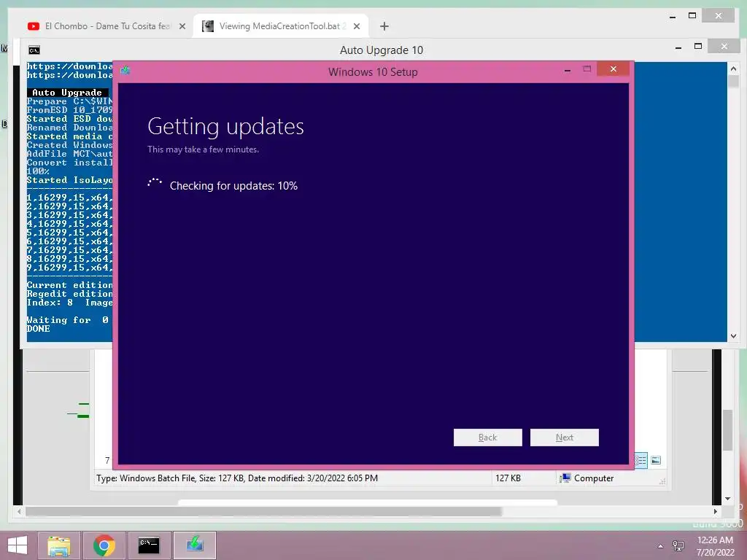Close the Windows 10 Setup window
Screen dimensions: 747x560
613,69
